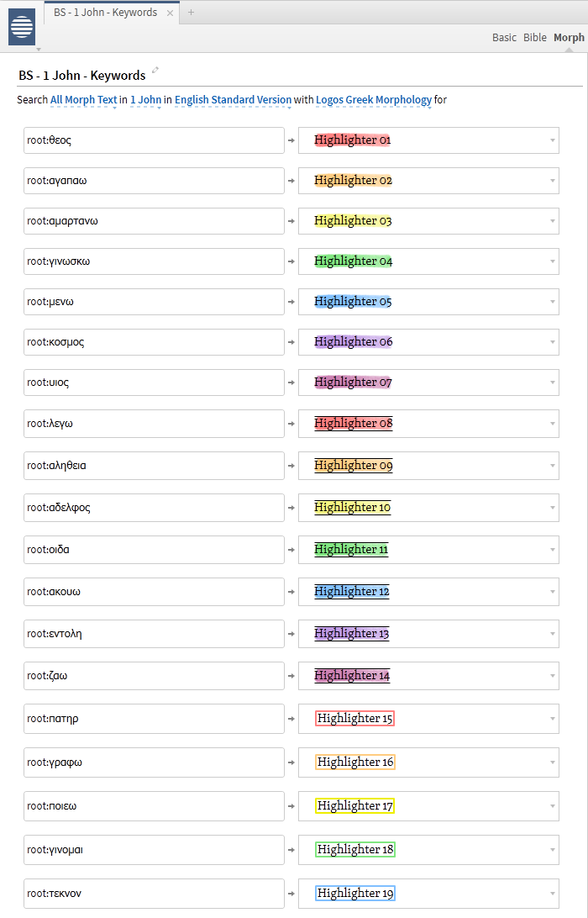
Task: Click the arrow icon next to root:αληθεια
Action: point(291,466)
